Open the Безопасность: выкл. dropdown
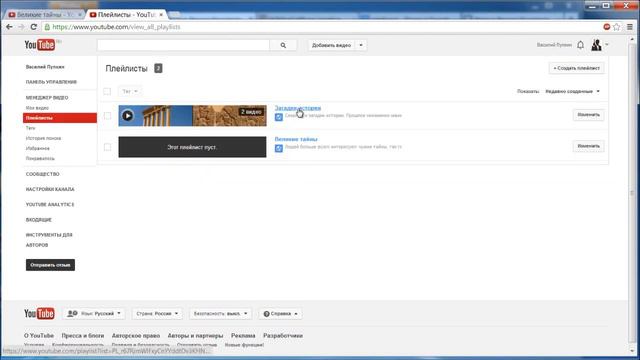The height and width of the screenshot is (360, 640). point(220,313)
